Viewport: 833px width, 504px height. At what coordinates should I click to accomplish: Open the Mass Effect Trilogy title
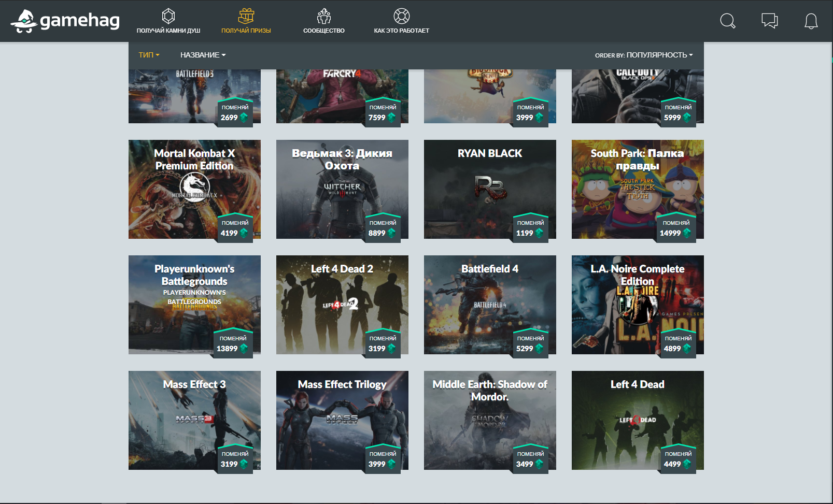point(342,384)
